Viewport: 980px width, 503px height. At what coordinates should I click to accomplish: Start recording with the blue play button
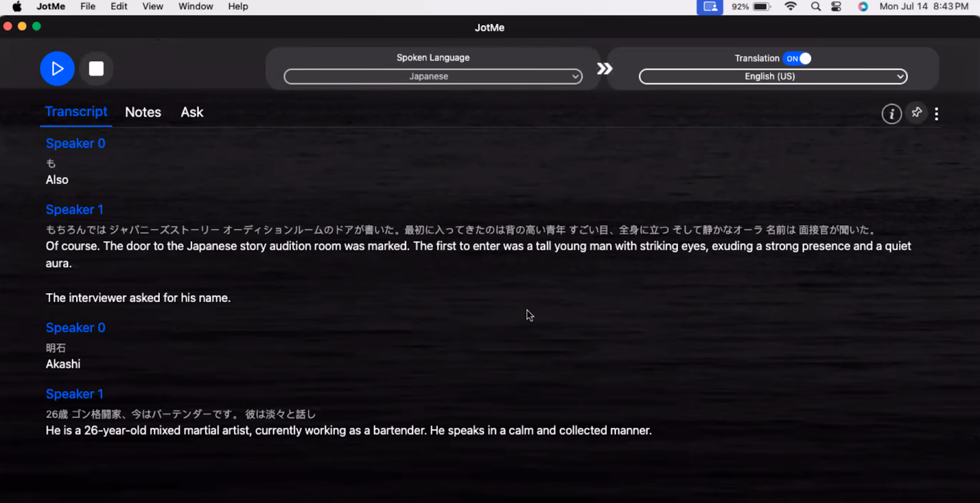tap(58, 69)
